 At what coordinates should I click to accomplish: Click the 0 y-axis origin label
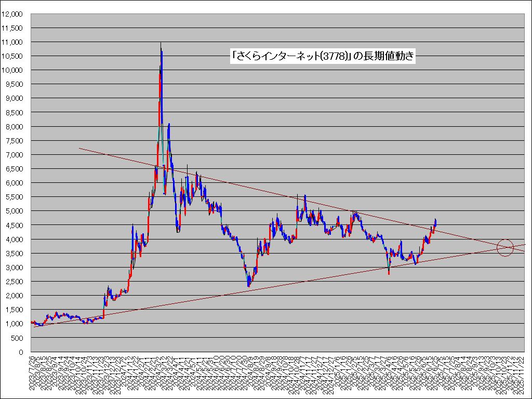[21, 353]
